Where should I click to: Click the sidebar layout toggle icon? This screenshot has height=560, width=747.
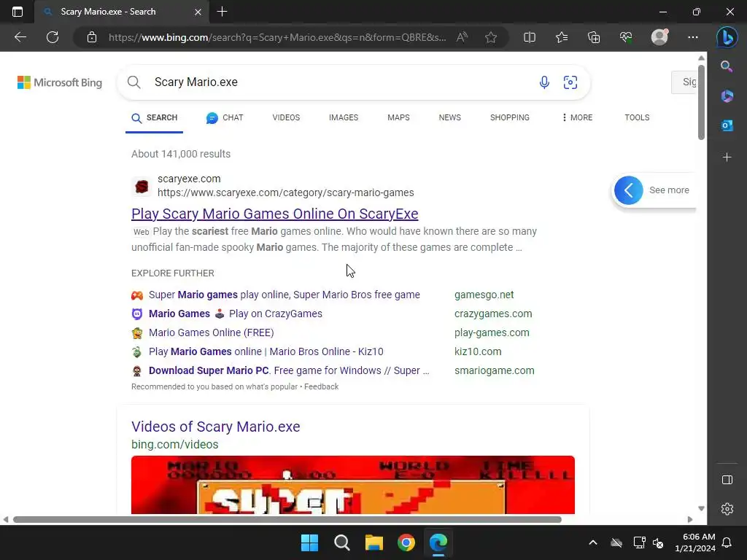coord(727,480)
